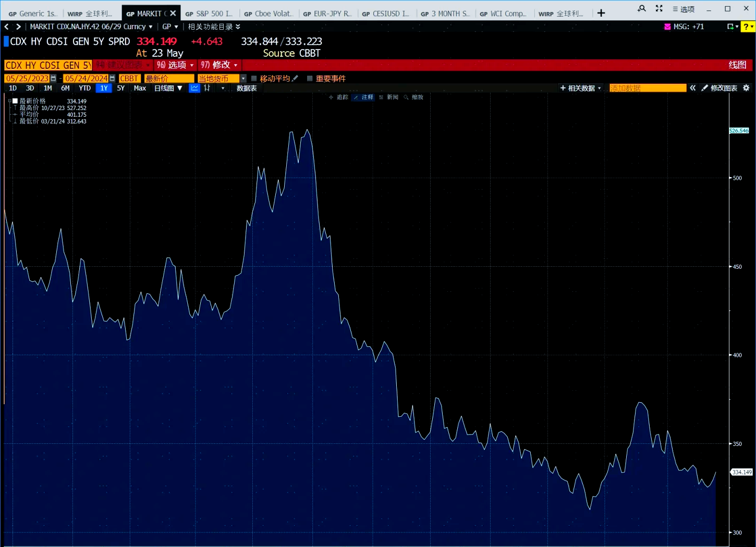Open the start date calendar picker
Image resolution: width=756 pixels, height=547 pixels.
click(x=53, y=79)
